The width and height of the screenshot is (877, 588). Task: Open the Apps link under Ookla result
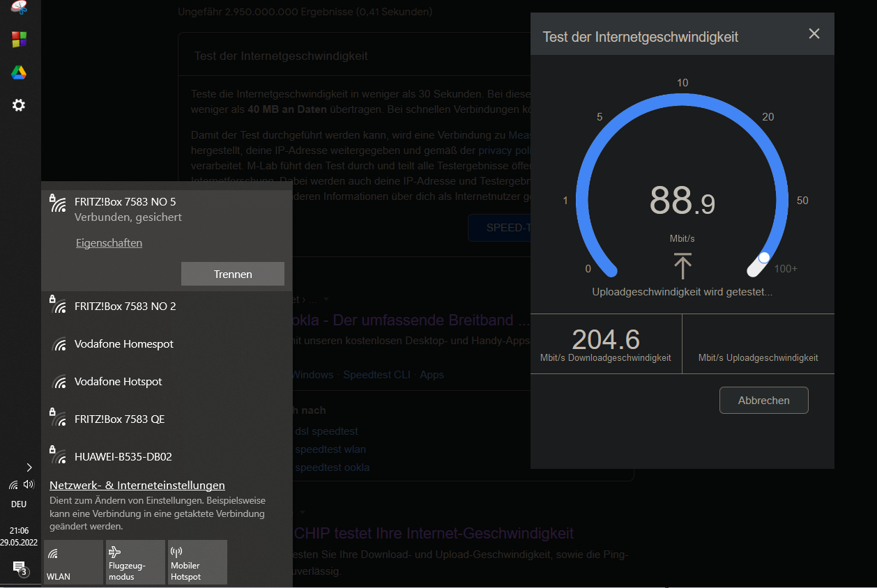pos(432,375)
